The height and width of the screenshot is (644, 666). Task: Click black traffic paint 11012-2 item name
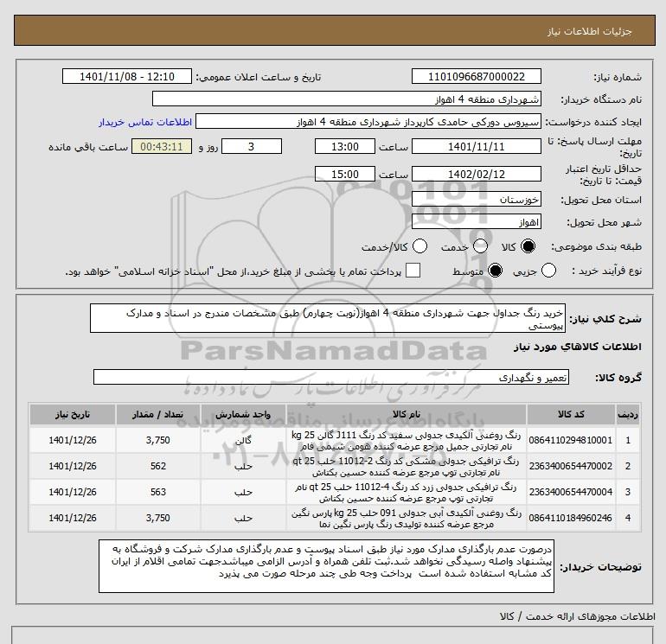(406, 467)
